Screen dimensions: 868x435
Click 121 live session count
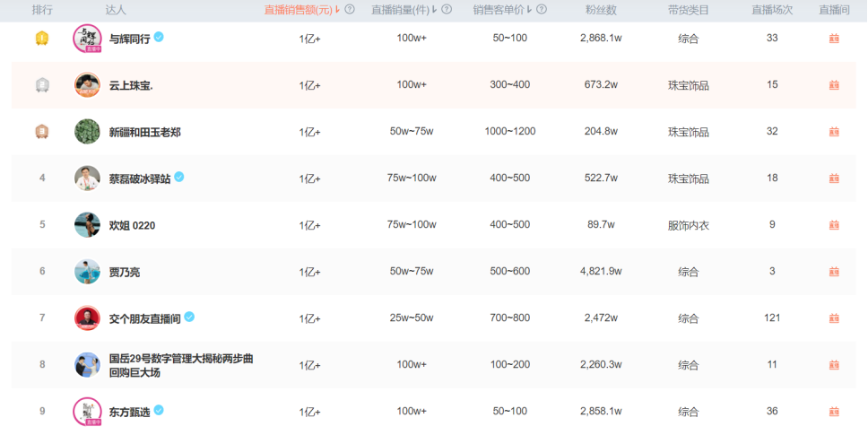tap(772, 318)
